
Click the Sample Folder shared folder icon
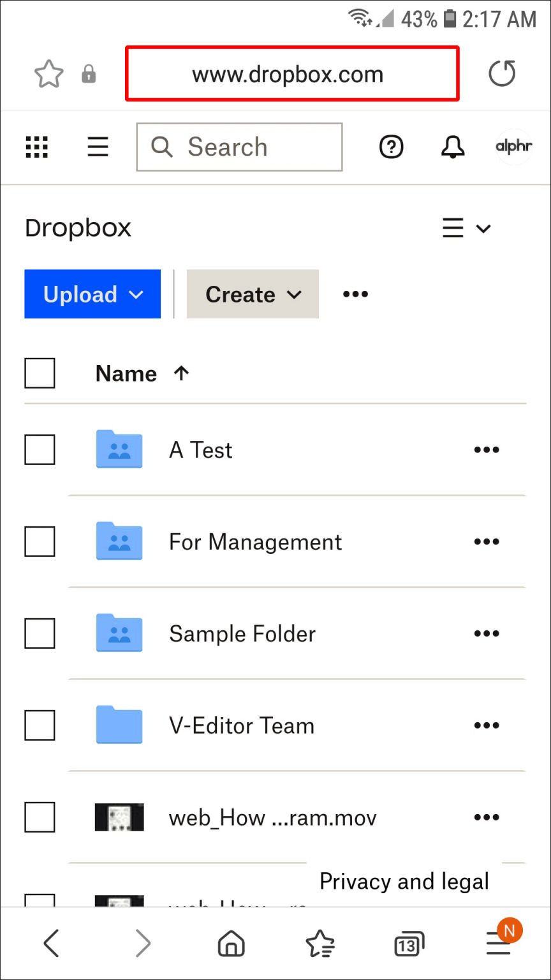click(119, 633)
